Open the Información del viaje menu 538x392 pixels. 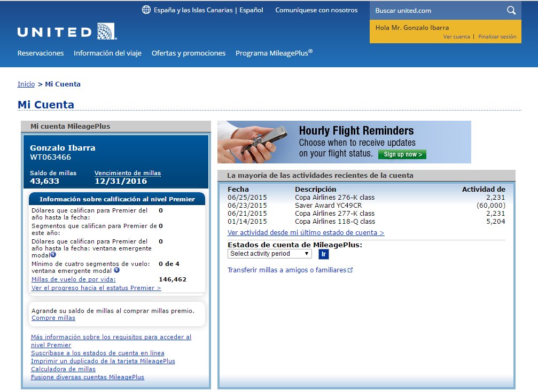(107, 53)
